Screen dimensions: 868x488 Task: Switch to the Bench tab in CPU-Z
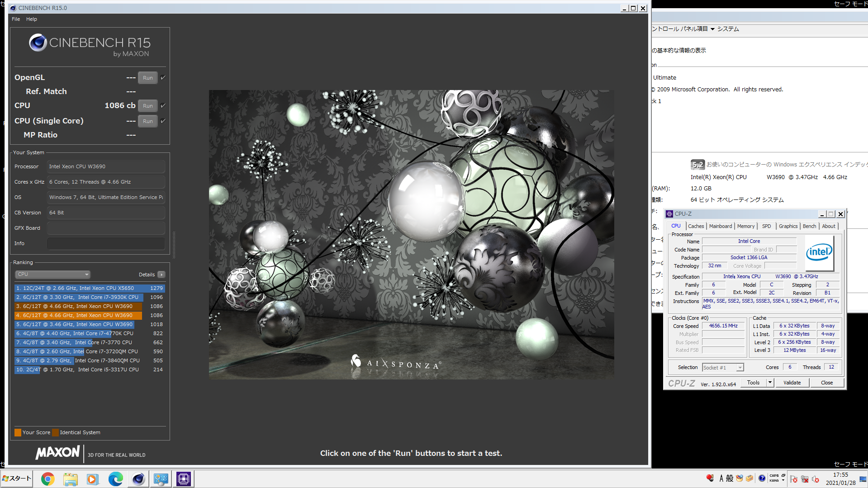[809, 226]
